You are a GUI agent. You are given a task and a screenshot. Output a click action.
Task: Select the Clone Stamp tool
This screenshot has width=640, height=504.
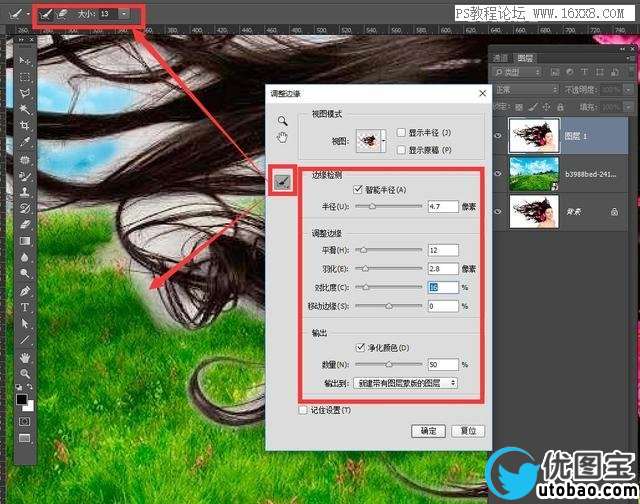24,192
